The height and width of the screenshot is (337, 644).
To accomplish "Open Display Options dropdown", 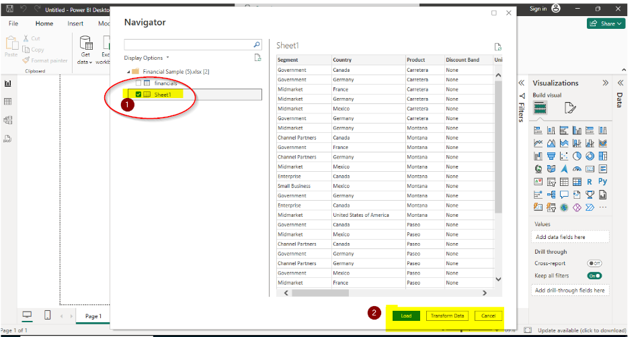I will pos(147,58).
